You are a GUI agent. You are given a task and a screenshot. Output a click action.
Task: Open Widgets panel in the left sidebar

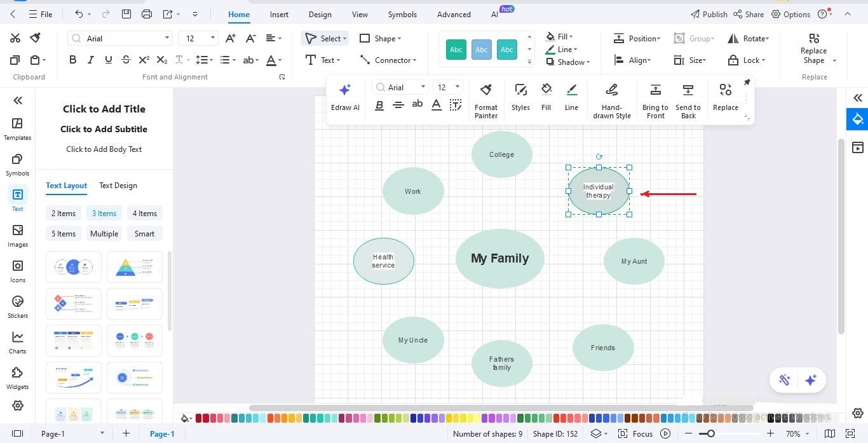pyautogui.click(x=17, y=378)
